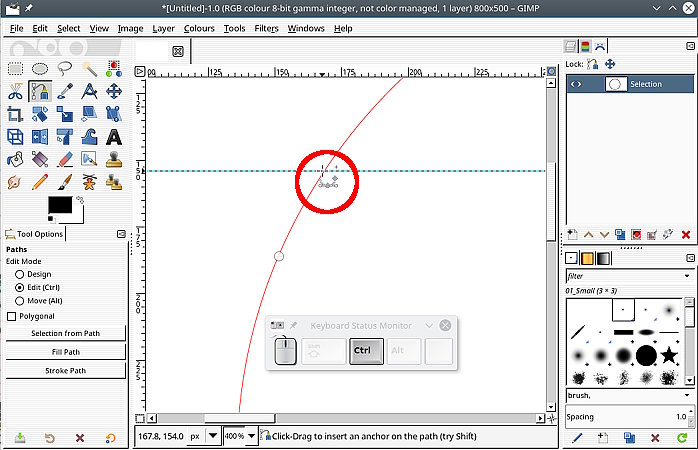
Task: Choose the Design edit mode
Action: [19, 274]
